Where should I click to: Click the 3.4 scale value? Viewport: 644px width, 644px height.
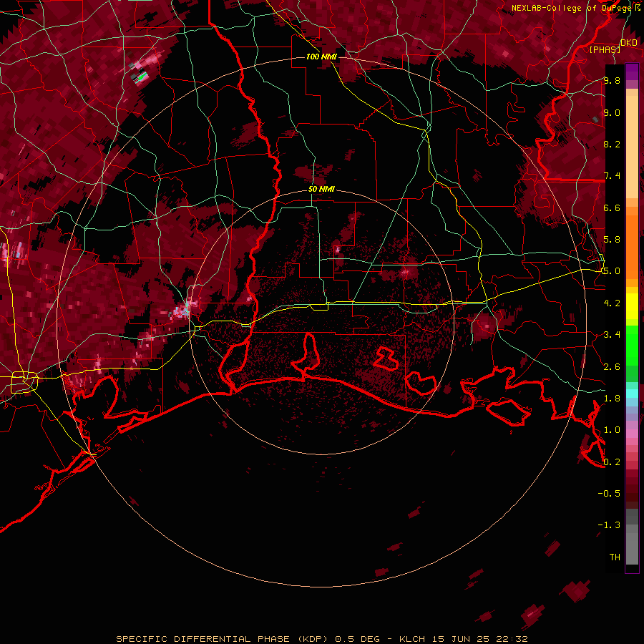coord(612,335)
